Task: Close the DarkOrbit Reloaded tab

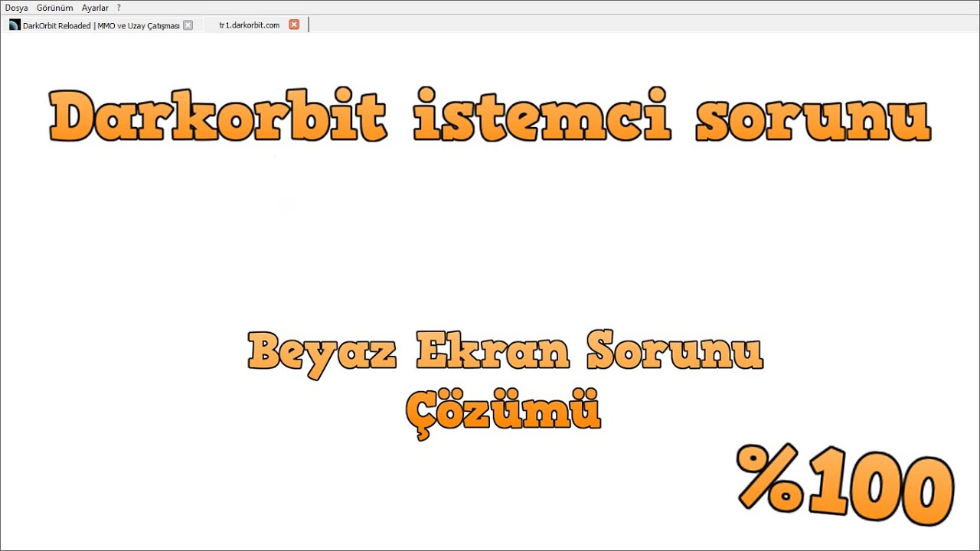Action: point(188,25)
